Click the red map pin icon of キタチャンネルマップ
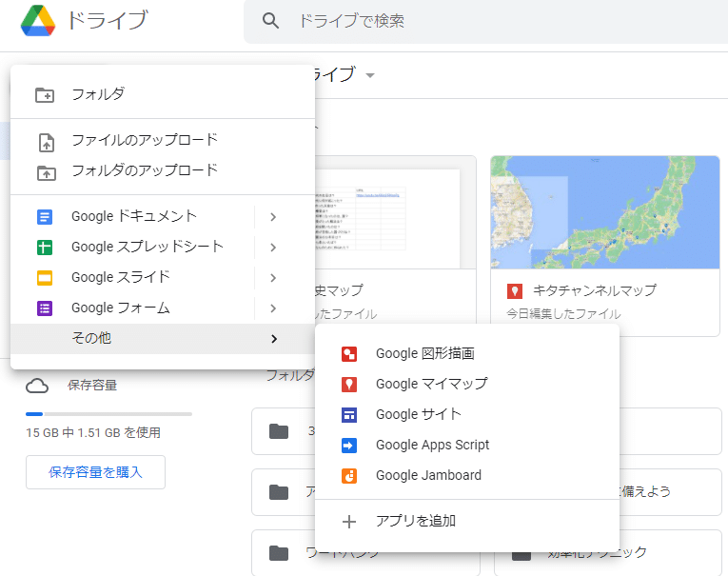The image size is (728, 576). click(x=515, y=291)
